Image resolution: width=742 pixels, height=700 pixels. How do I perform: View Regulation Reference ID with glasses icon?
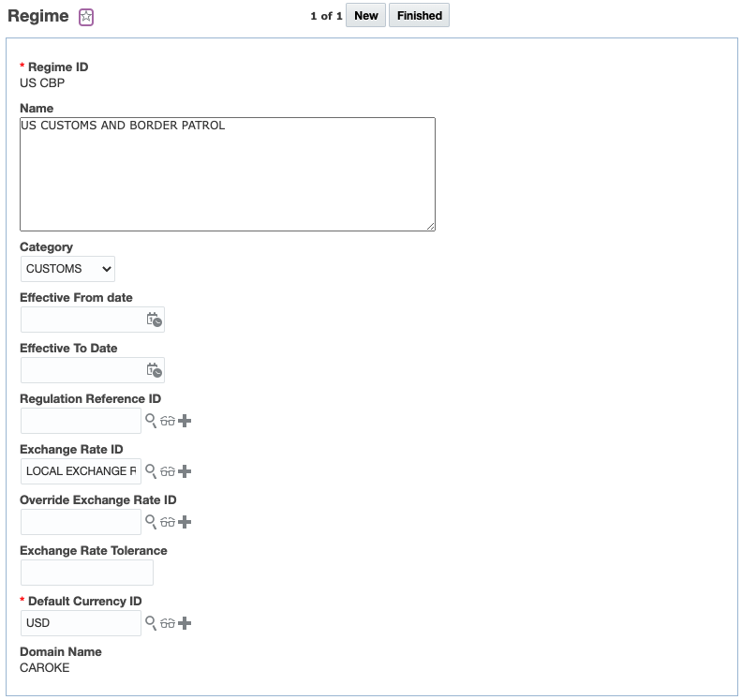pyautogui.click(x=168, y=421)
